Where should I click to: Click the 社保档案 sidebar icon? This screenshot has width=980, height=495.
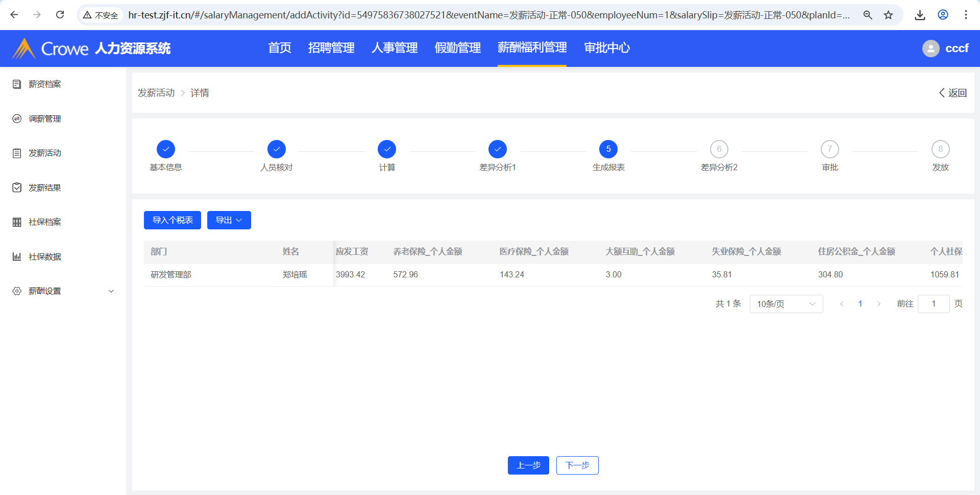coord(17,222)
